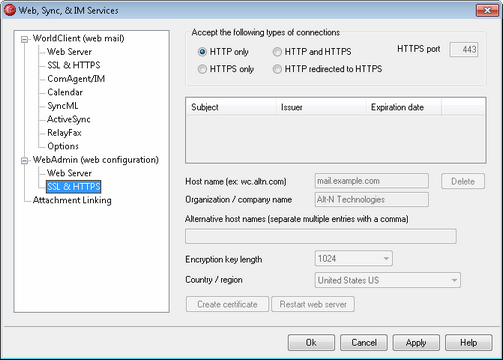Open SSL & HTTPS under WorldClient
This screenshot has width=503, height=360.
pyautogui.click(x=74, y=65)
